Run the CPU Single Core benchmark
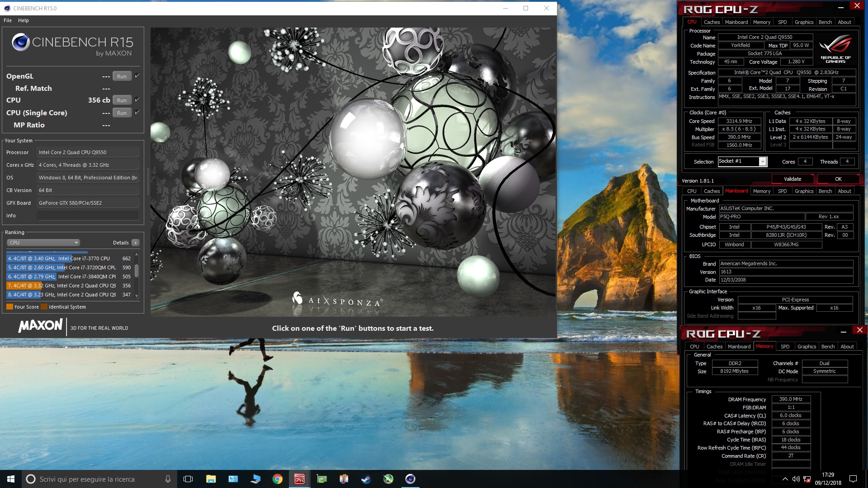This screenshot has width=868, height=488. (122, 113)
